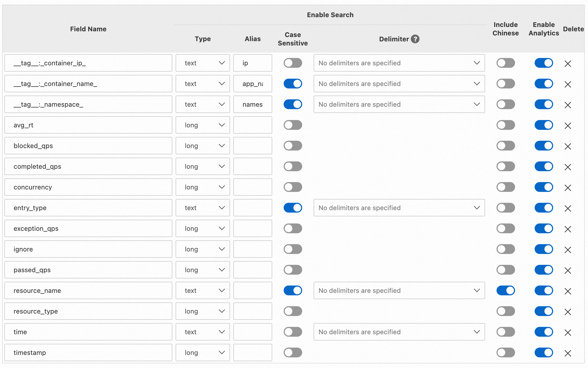The width and height of the screenshot is (588, 368).
Task: Remove the ignore field row
Action: click(x=568, y=250)
